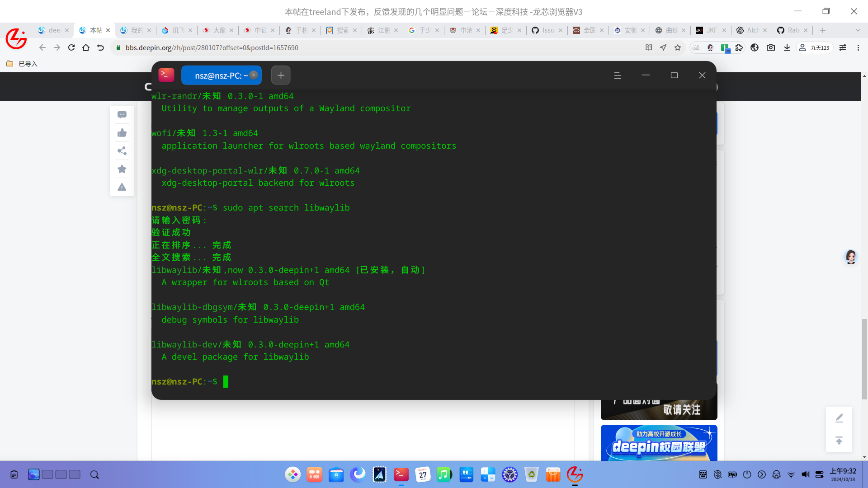The width and height of the screenshot is (868, 488).
Task: Take a page screenshot with the camera icon
Action: pos(771,47)
